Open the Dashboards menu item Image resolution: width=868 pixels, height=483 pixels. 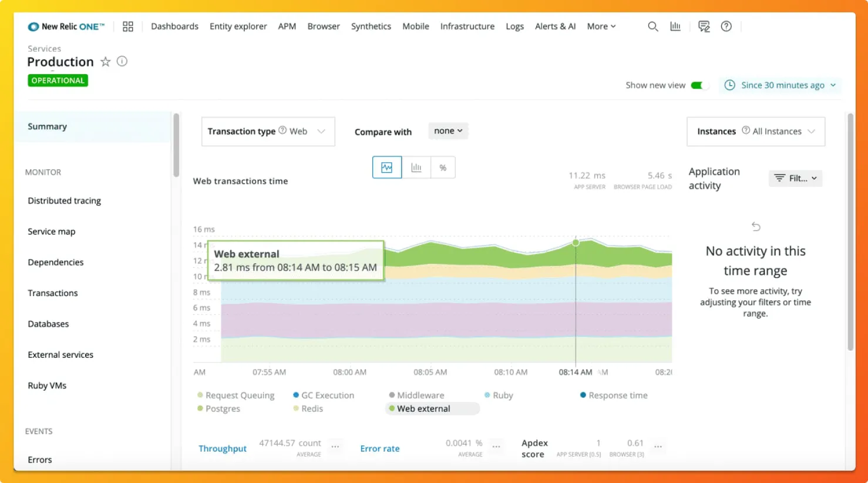click(174, 26)
